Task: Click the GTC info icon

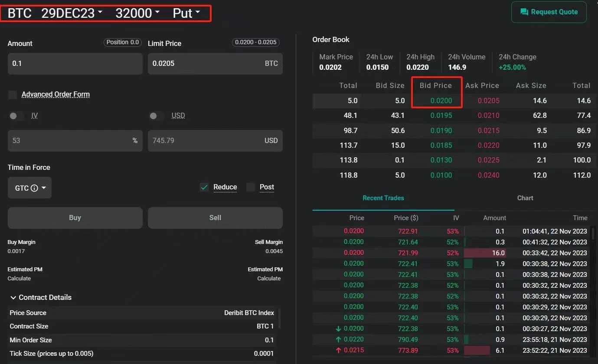Action: (35, 188)
